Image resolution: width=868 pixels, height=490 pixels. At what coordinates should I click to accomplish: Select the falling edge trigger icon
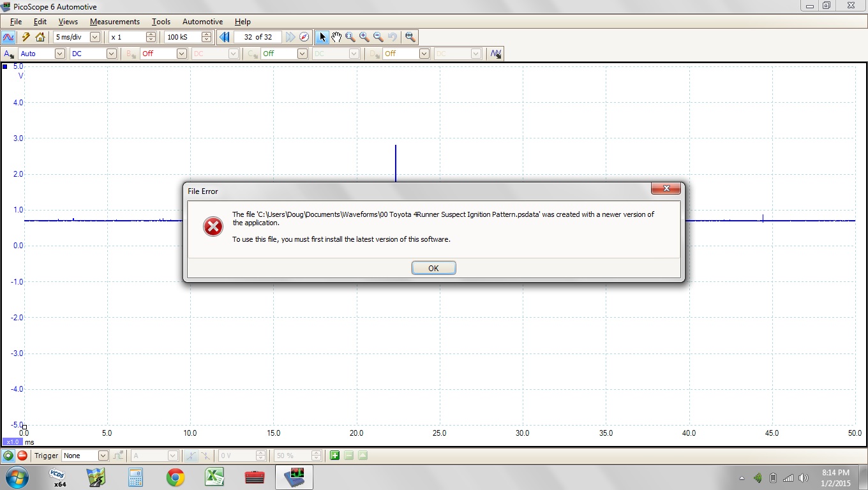click(206, 456)
